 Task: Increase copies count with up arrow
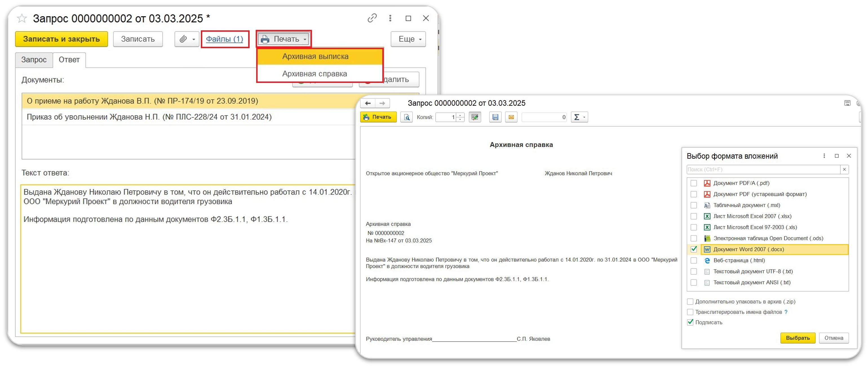pyautogui.click(x=460, y=115)
